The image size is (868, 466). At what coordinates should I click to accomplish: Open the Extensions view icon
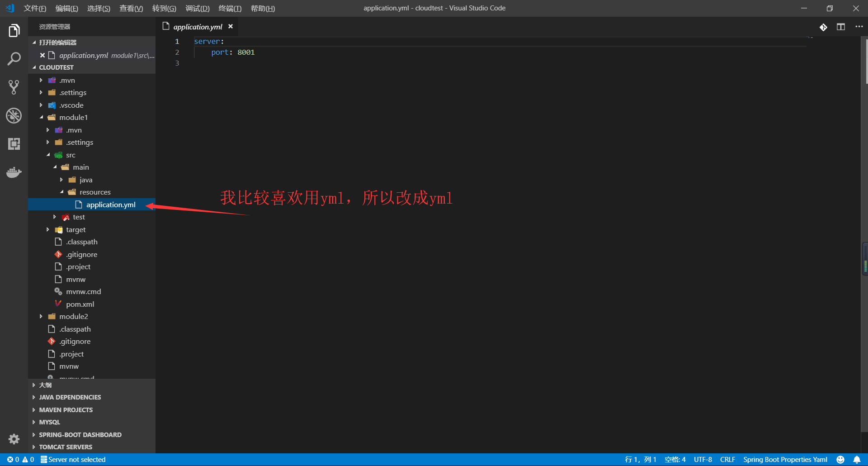pyautogui.click(x=14, y=144)
